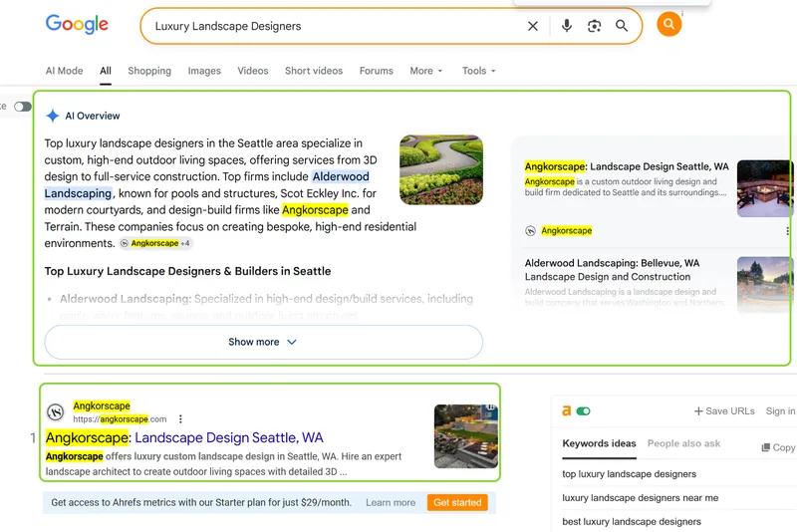Click keyword 'top luxury landscape designers'
Screen dimensions: 797x532
(x=629, y=474)
